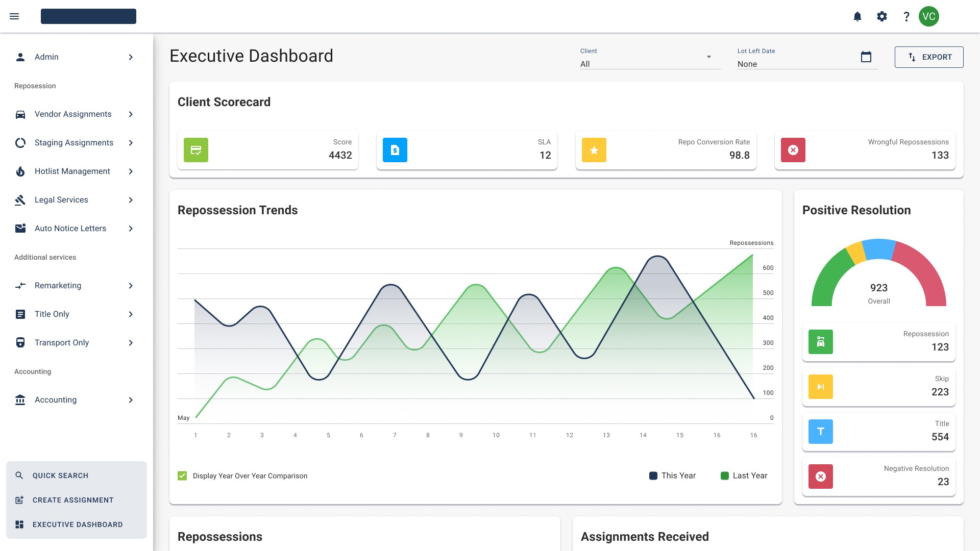
Task: Click the blue Title resolution icon
Action: (x=821, y=432)
